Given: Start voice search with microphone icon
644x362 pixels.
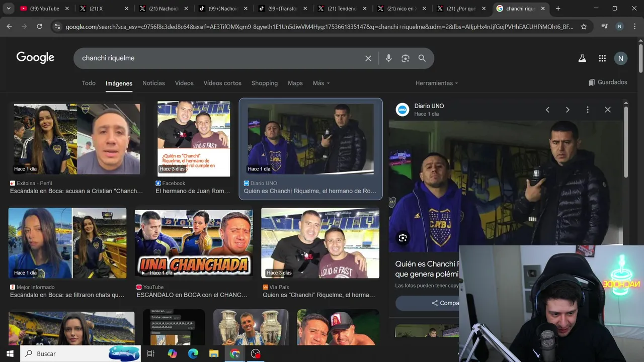Looking at the screenshot, I should tap(388, 58).
